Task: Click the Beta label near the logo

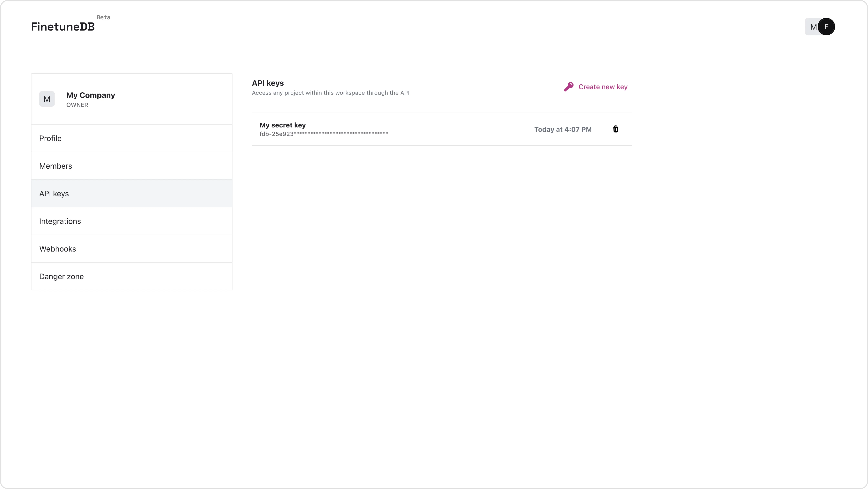Action: point(103,17)
